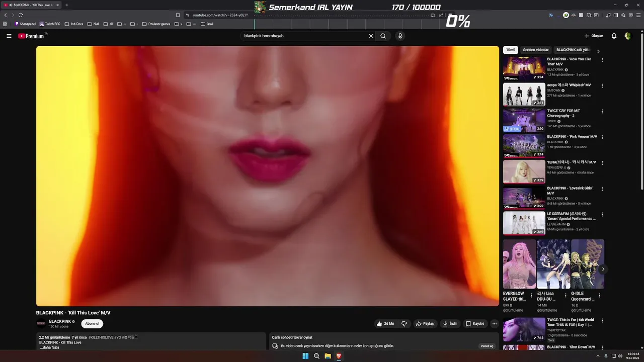Open the YouTube guide hamburger menu
This screenshot has height=362, width=644.
coord(9,36)
